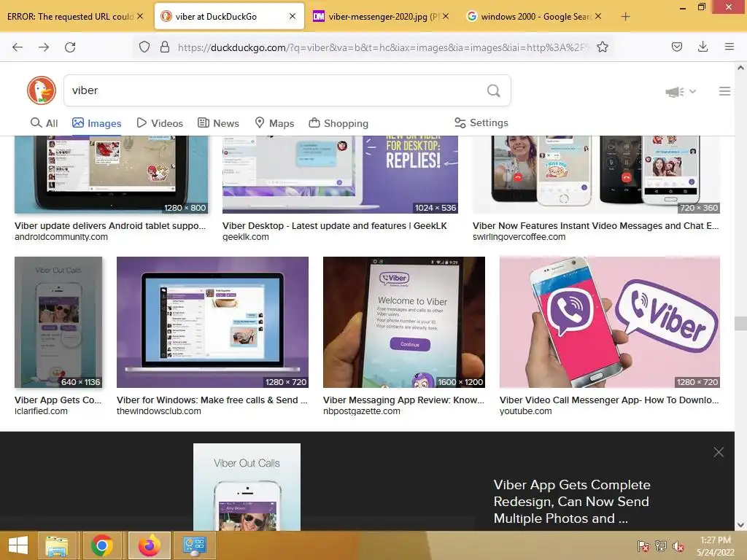Image resolution: width=747 pixels, height=560 pixels.
Task: Open search Settings dropdown
Action: 481,122
